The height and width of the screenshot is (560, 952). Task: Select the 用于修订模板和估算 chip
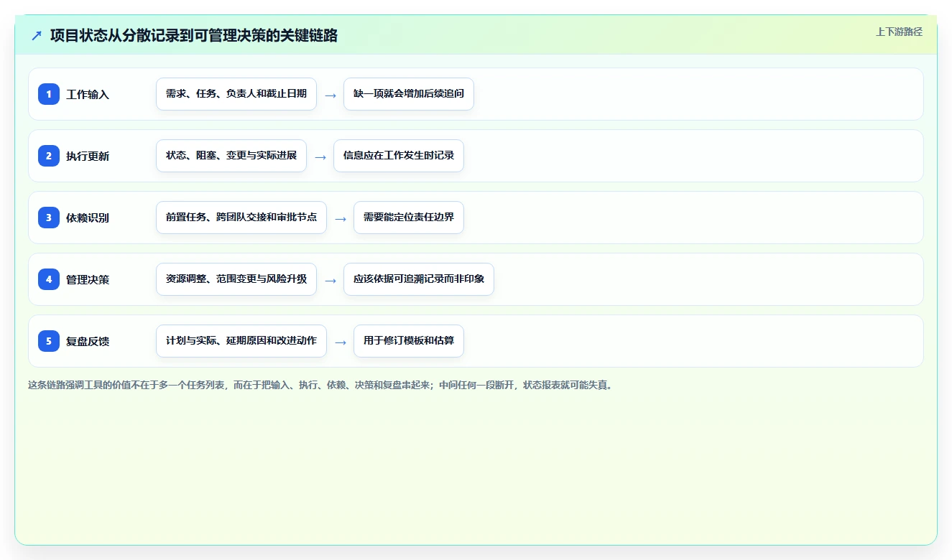click(409, 341)
